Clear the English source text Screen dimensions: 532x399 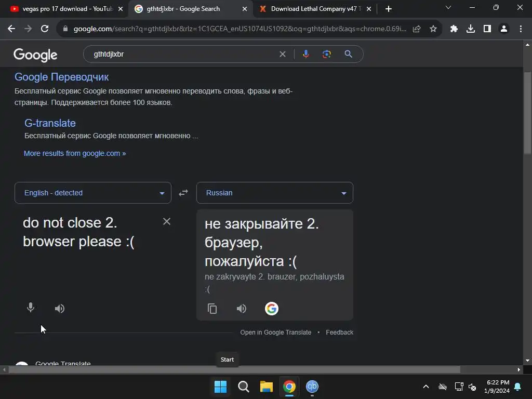pos(167,221)
